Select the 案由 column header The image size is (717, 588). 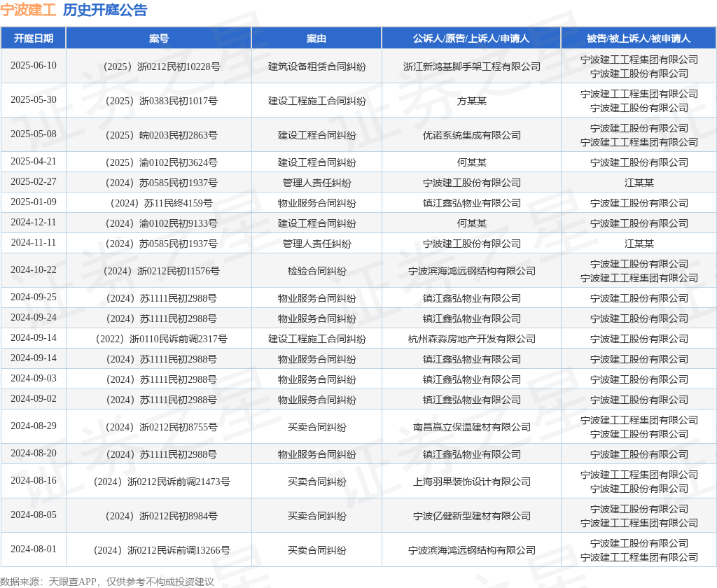[316, 38]
